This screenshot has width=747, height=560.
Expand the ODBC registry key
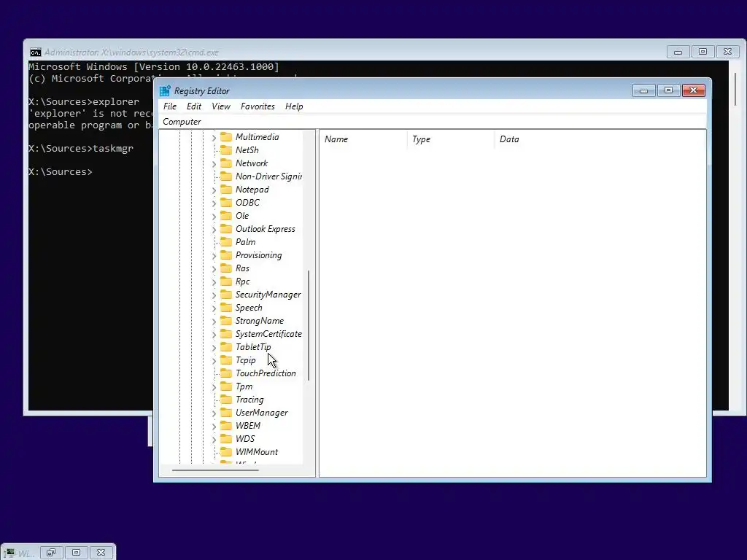(x=214, y=203)
